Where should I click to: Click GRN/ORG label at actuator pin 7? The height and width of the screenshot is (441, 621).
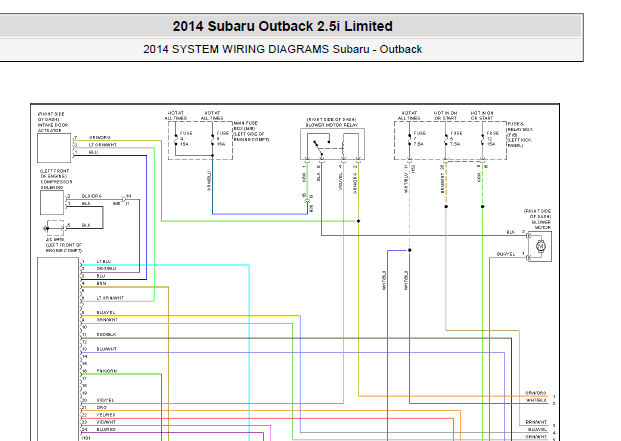99,137
